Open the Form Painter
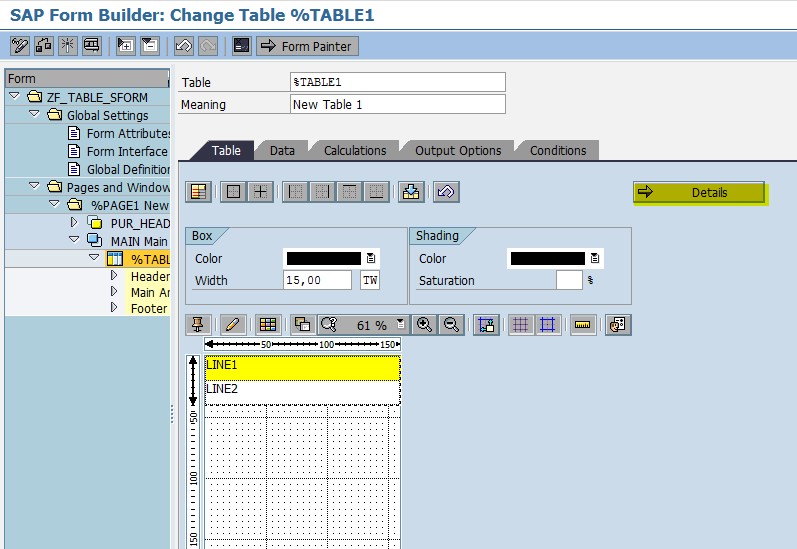Viewport: 797px width, 549px height. [307, 46]
